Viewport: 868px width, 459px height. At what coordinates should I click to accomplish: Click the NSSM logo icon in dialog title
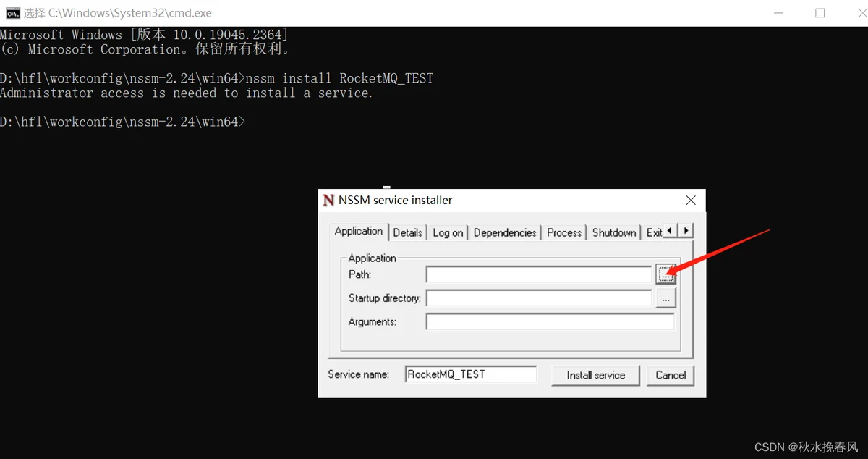click(x=329, y=201)
